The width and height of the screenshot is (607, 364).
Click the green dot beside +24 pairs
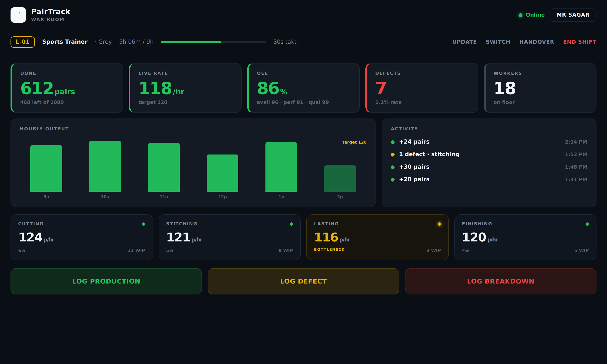[x=393, y=142]
